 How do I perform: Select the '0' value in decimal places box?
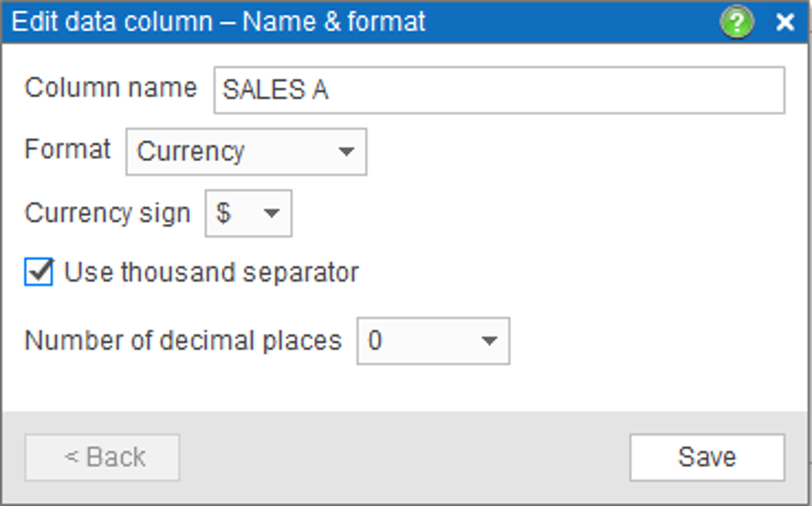click(375, 341)
